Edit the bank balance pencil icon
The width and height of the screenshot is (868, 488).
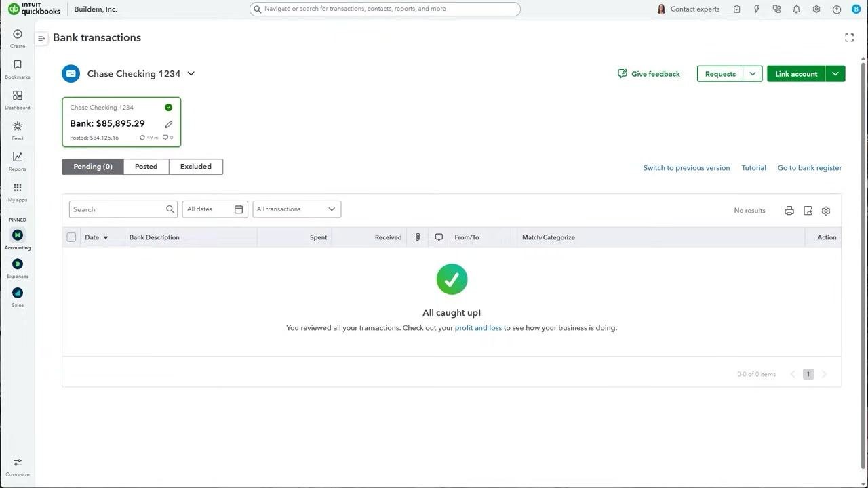pyautogui.click(x=168, y=124)
